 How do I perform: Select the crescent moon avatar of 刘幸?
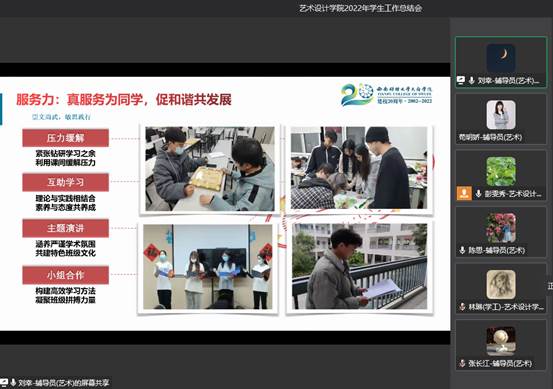point(501,58)
